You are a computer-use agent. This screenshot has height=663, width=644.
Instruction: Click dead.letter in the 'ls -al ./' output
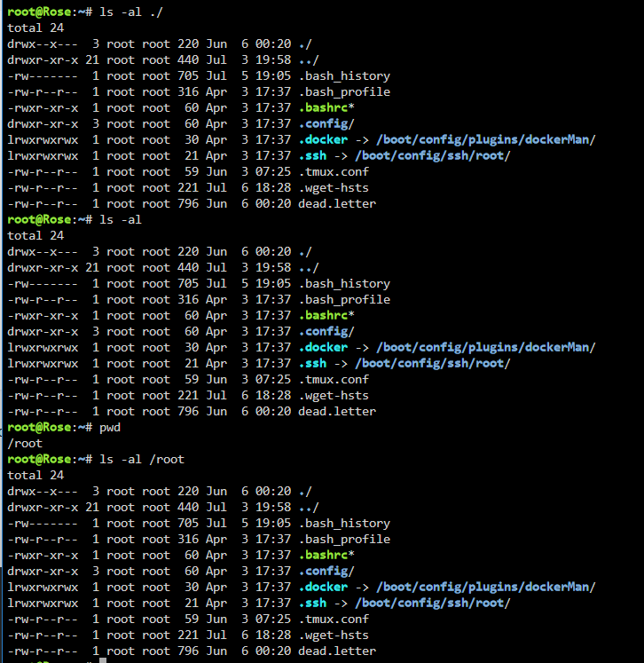(x=337, y=204)
